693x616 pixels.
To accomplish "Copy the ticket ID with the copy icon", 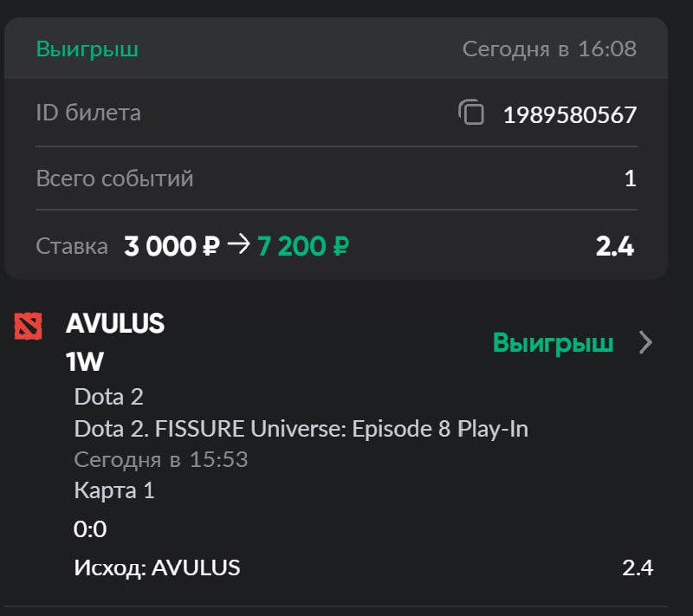I will (471, 113).
